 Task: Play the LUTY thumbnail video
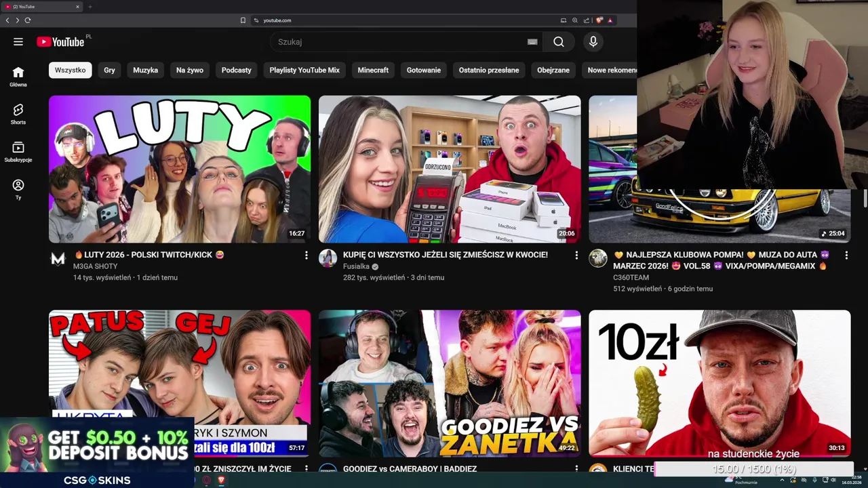[180, 169]
